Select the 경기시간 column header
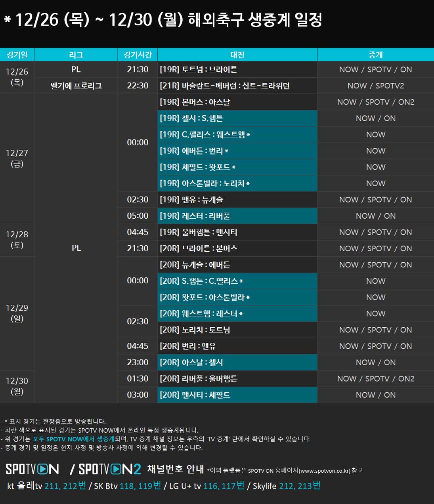 (x=138, y=55)
